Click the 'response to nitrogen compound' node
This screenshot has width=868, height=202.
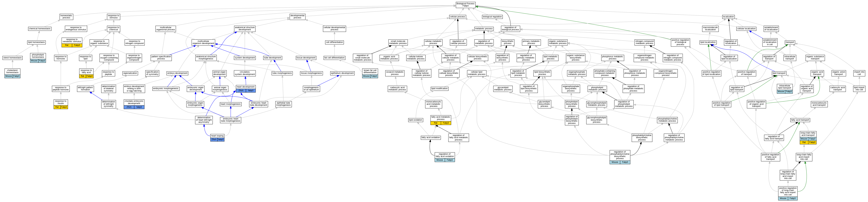pos(134,43)
